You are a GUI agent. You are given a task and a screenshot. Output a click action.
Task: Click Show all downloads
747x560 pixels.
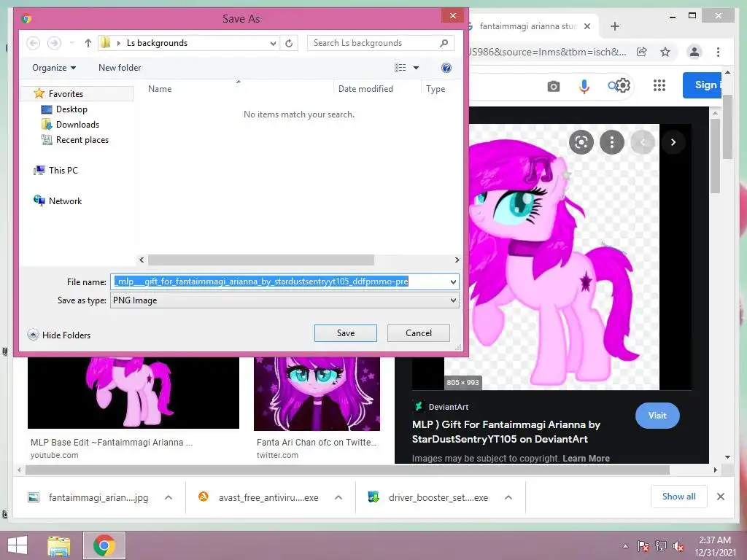point(679,497)
